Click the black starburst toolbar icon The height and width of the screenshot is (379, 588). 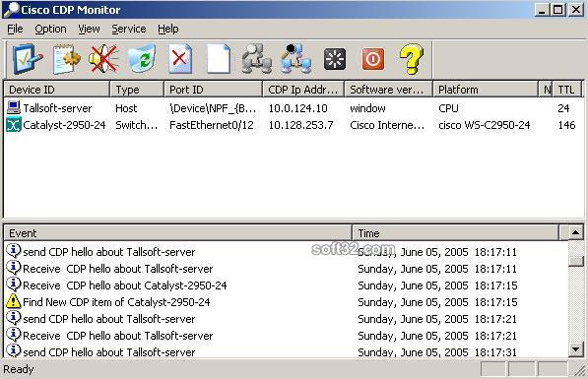[x=335, y=59]
